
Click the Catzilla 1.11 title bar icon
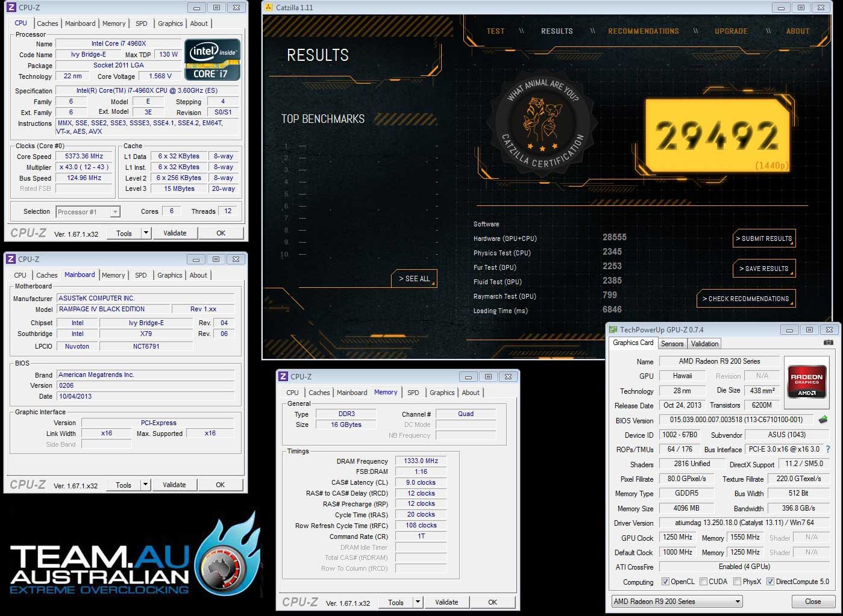[269, 7]
